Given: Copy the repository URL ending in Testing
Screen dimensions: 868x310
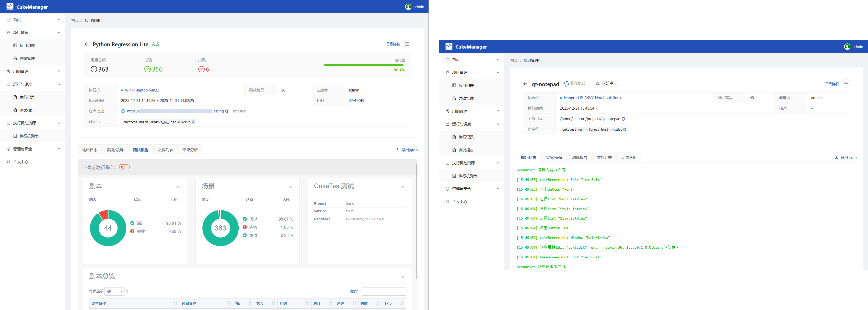Looking at the screenshot, I should pyautogui.click(x=227, y=111).
